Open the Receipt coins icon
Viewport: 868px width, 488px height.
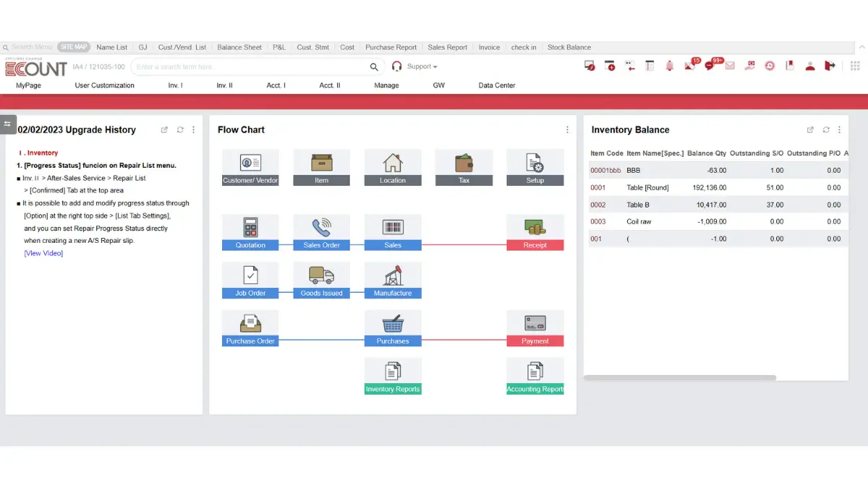coord(535,232)
